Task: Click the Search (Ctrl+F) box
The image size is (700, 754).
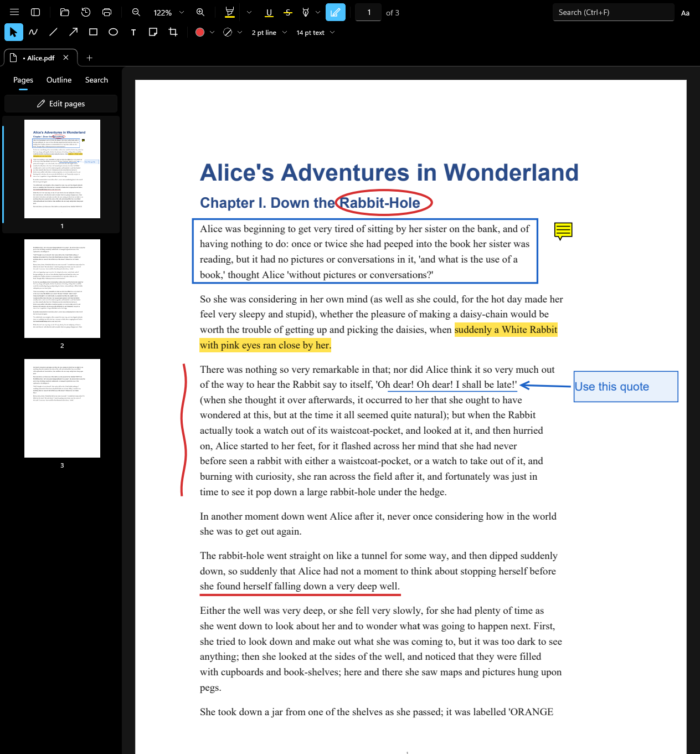Action: 613,12
